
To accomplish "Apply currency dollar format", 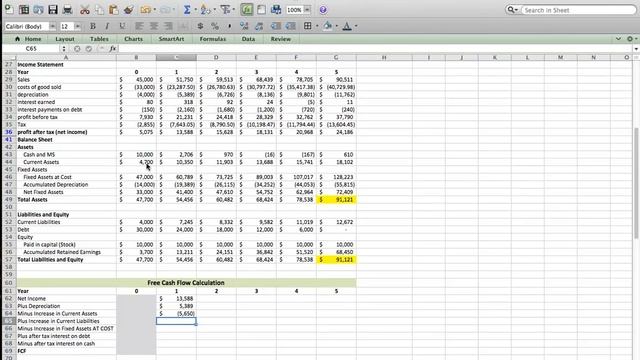I will (200, 26).
